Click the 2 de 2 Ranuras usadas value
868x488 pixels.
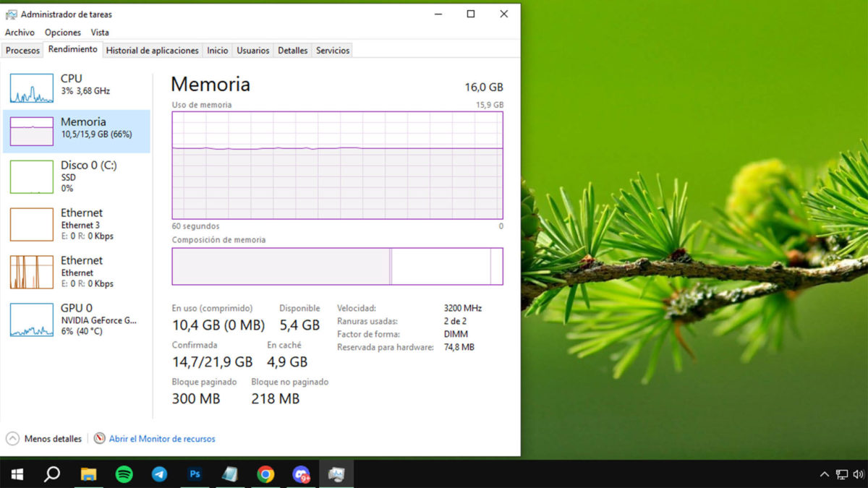(455, 321)
